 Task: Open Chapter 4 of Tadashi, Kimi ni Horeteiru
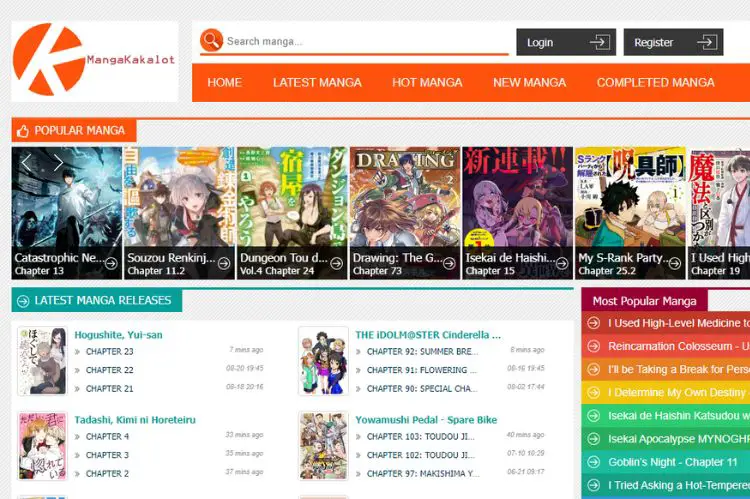tap(107, 436)
